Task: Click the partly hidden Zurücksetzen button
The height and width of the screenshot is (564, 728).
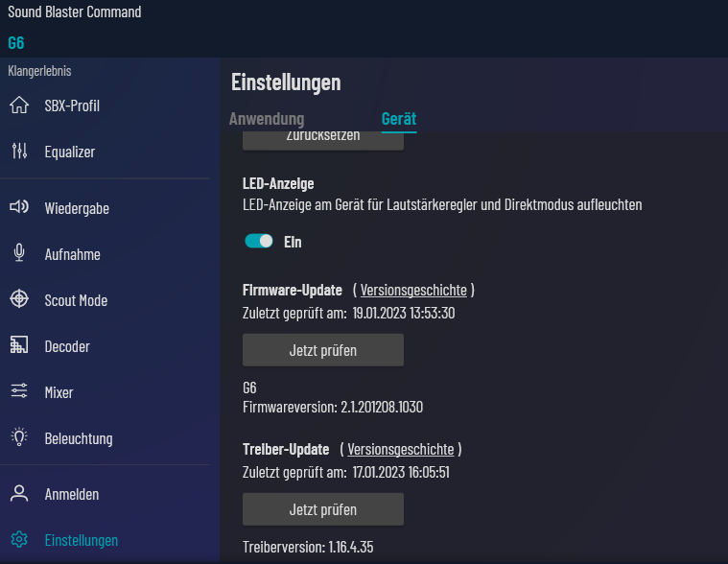Action: (323, 141)
